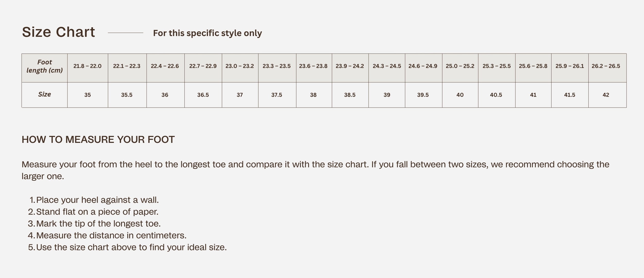
Task: Click step 5 'Use the size chart above'
Action: coord(131,247)
